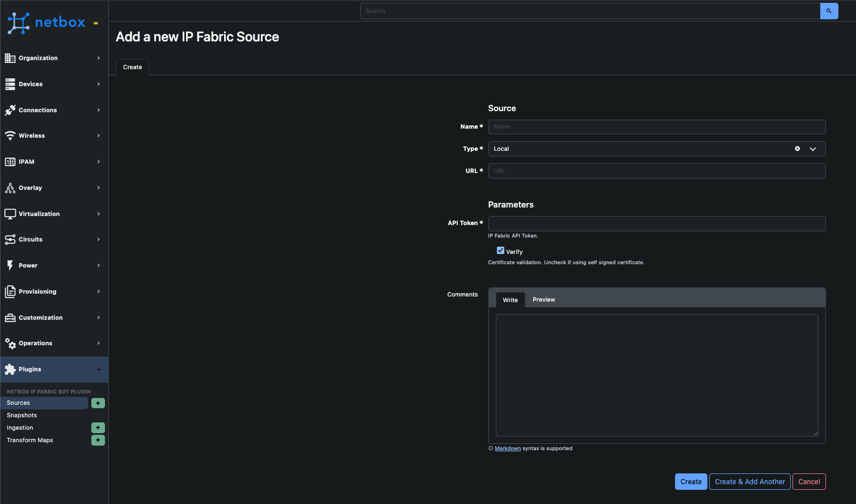Click the Cancel button
This screenshot has height=504, width=856.
coord(809,481)
